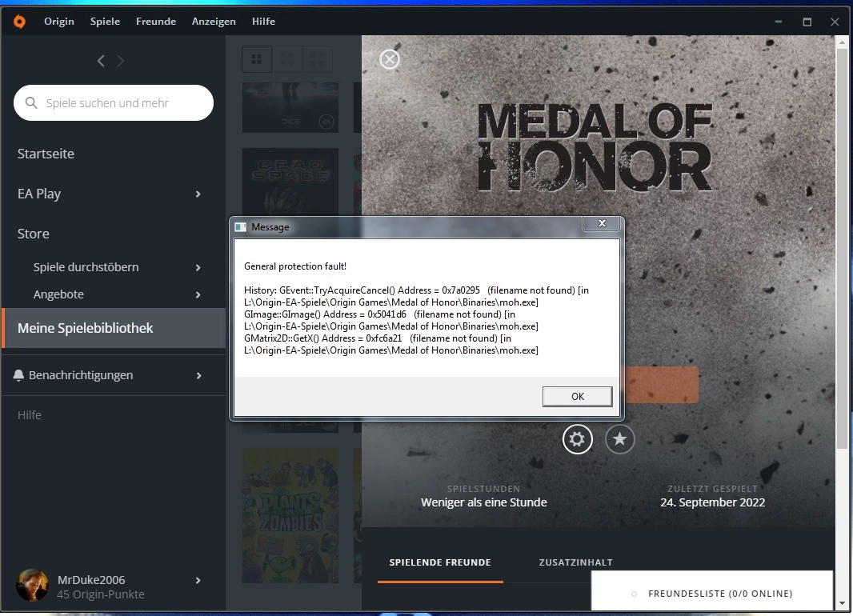Open the Origin menu
Image resolution: width=853 pixels, height=616 pixels.
click(x=58, y=22)
